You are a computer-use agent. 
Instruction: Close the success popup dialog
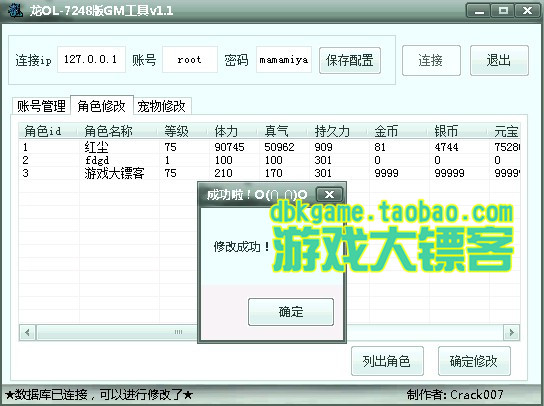[329, 194]
